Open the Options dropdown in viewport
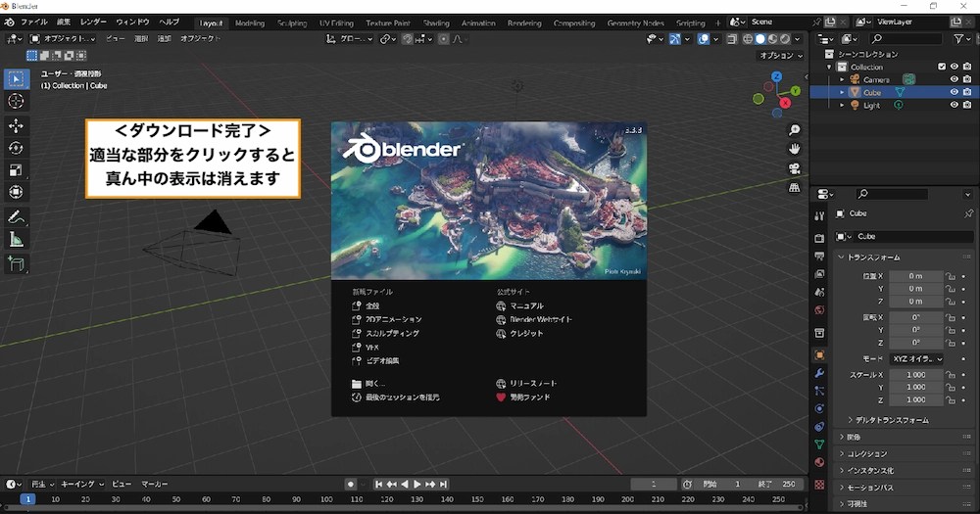Image resolution: width=980 pixels, height=514 pixels. 781,56
